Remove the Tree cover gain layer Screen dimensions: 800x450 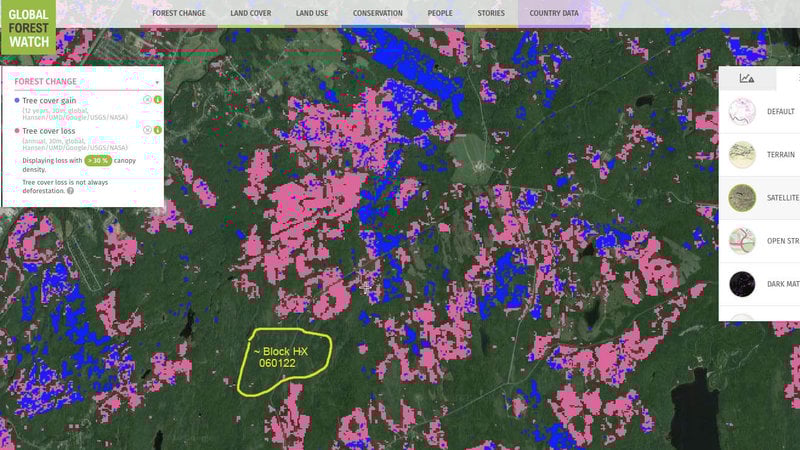[x=147, y=100]
